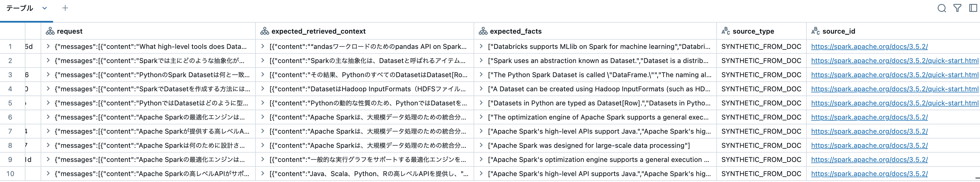The height and width of the screenshot is (182, 980).
Task: Open the テーブル tab dropdown arrow
Action: tap(45, 8)
